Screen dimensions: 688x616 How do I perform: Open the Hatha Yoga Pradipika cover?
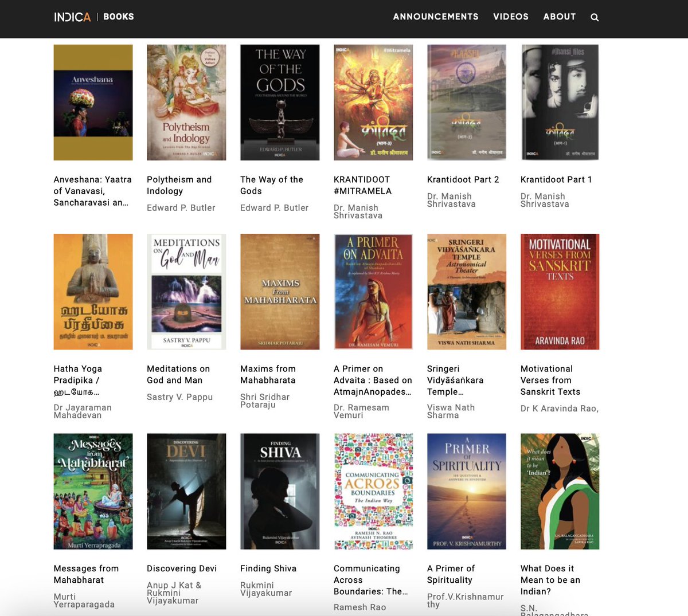pos(93,292)
